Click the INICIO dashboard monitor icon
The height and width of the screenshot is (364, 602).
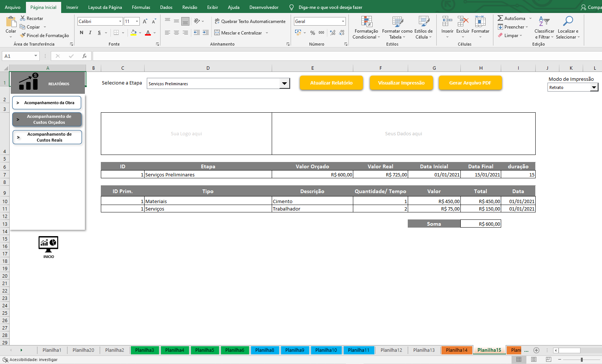coord(48,244)
